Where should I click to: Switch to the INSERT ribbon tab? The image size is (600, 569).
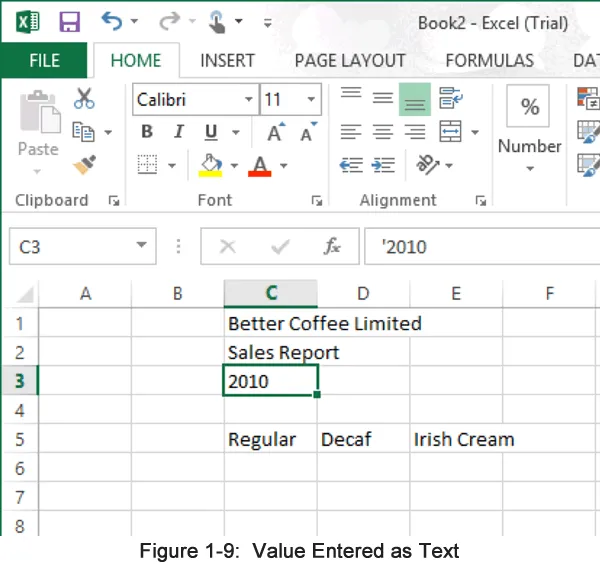pos(227,61)
